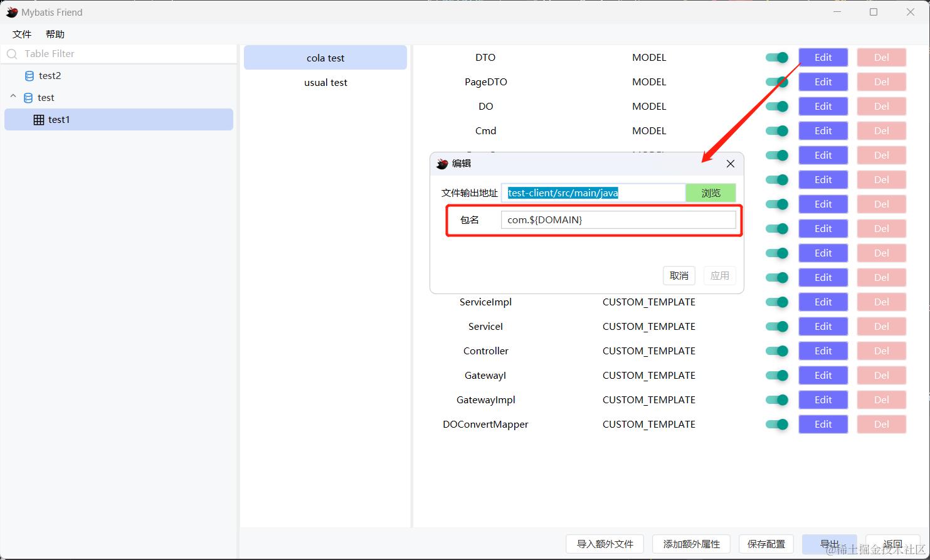Click Edit in the GatewayI row
The height and width of the screenshot is (560, 930).
point(823,376)
